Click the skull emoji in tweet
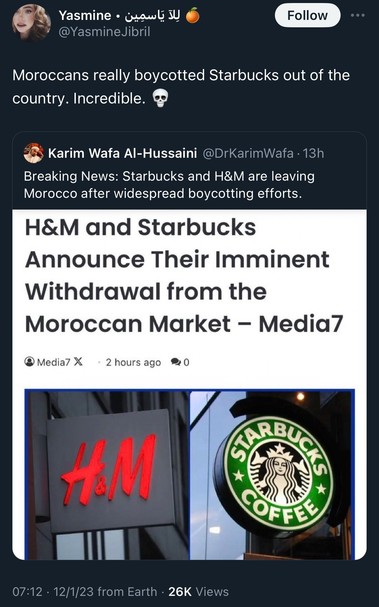Screen dimensions: 379x607 click(160, 98)
